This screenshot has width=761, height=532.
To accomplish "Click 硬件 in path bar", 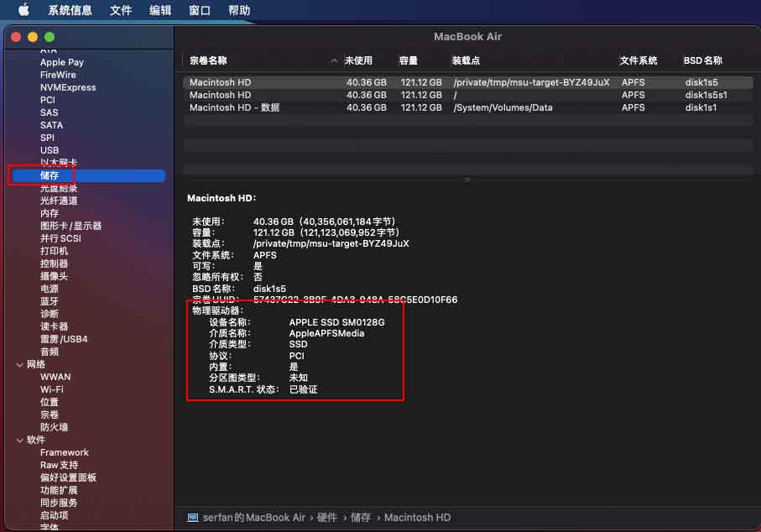I will click(326, 518).
